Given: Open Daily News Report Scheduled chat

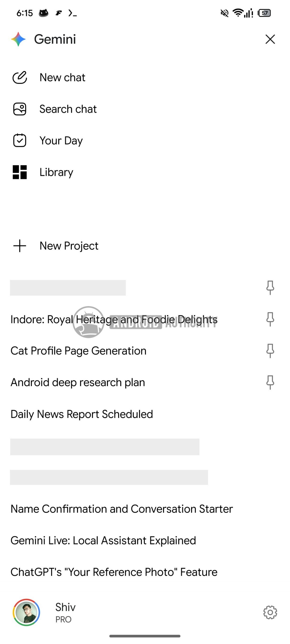Looking at the screenshot, I should pyautogui.click(x=82, y=414).
